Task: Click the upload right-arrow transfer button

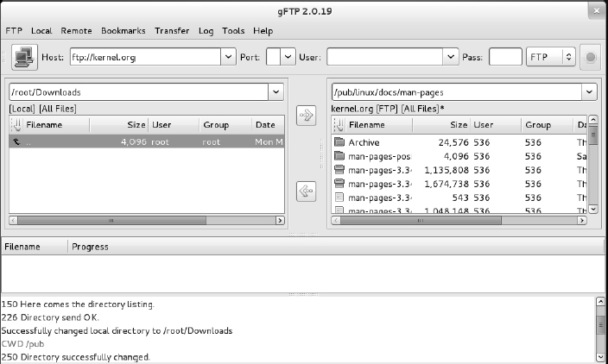Action: pos(306,116)
